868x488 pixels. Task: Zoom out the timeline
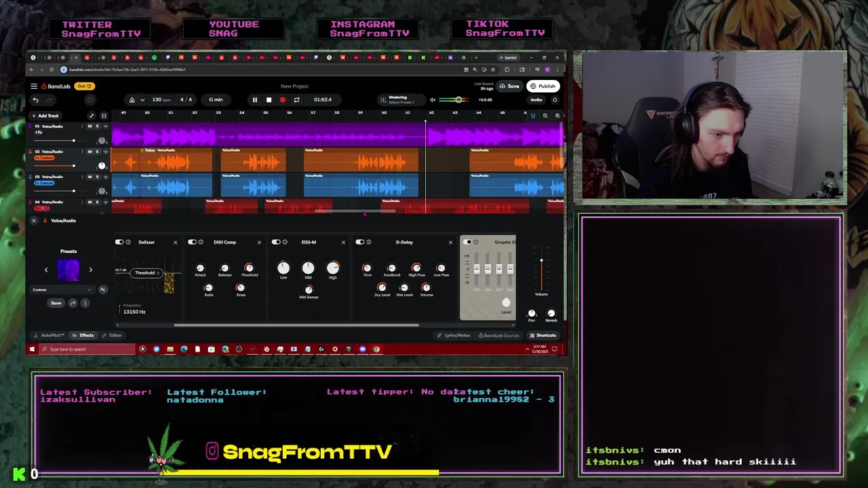coord(545,116)
